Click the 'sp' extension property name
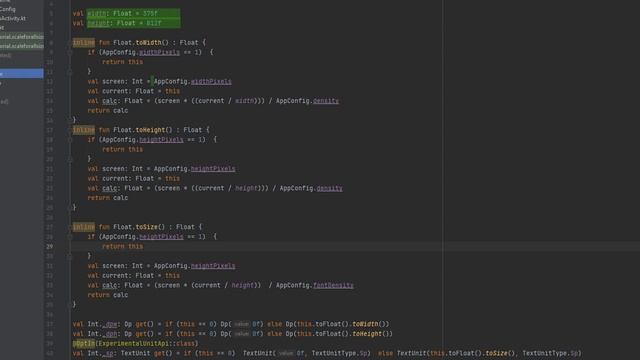The image size is (640, 360). 108,353
